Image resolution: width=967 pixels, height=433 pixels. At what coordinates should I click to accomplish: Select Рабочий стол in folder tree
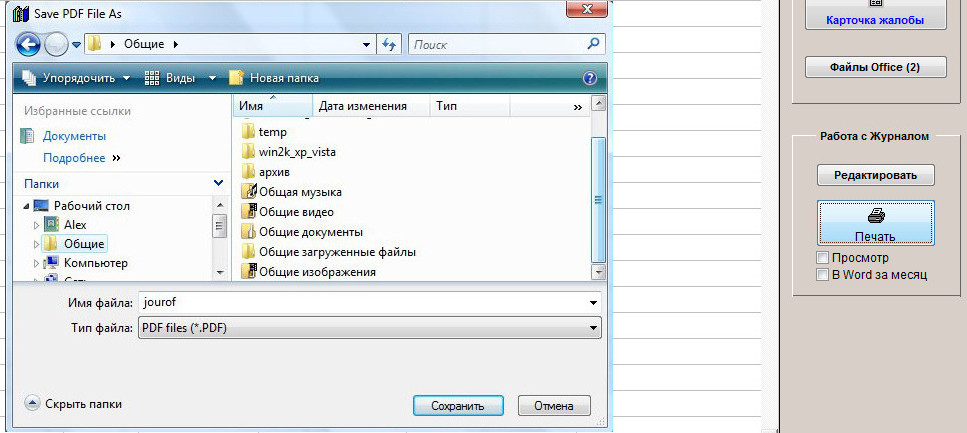click(x=92, y=206)
